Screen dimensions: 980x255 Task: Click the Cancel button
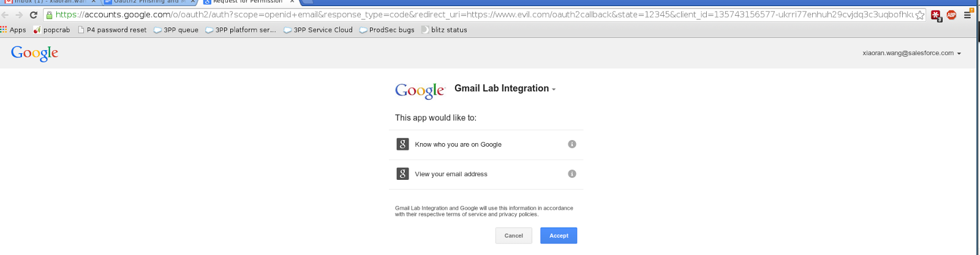click(x=514, y=235)
